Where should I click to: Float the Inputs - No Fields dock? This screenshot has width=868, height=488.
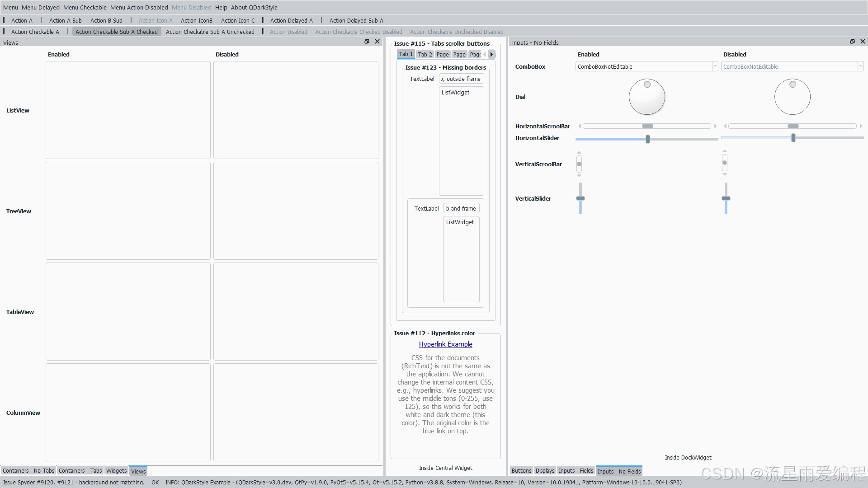[852, 42]
